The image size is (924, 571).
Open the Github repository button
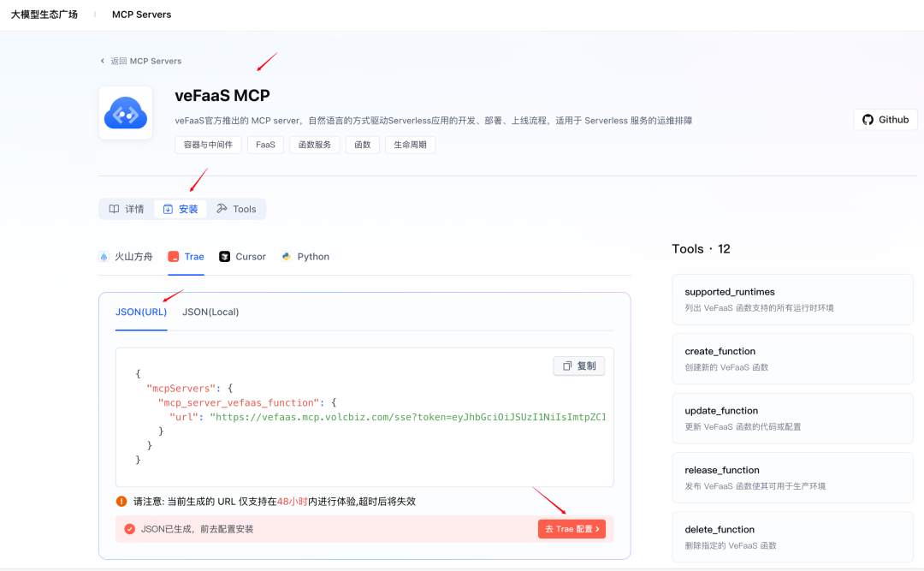coord(885,120)
